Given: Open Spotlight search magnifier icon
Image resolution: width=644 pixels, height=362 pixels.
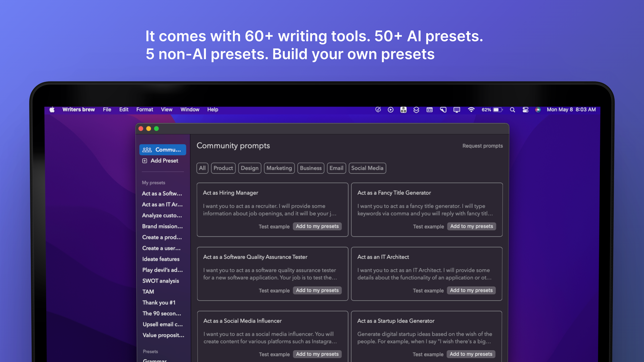Looking at the screenshot, I should pyautogui.click(x=512, y=110).
